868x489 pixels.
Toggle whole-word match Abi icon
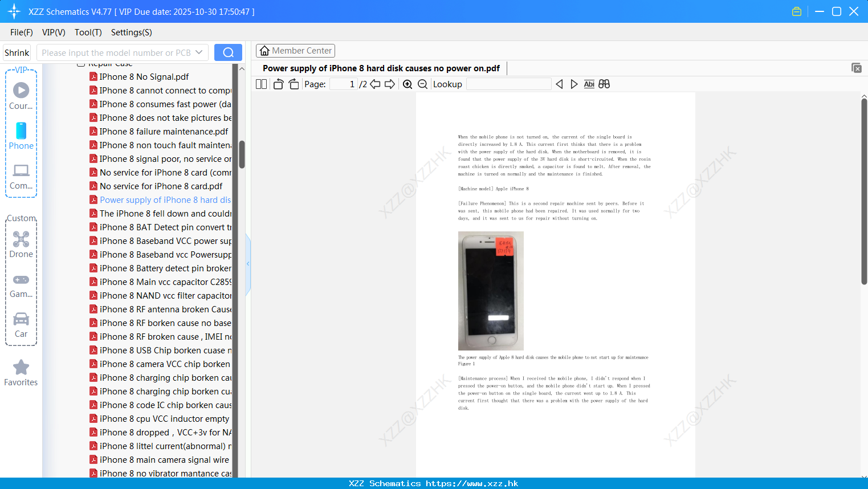tap(589, 84)
